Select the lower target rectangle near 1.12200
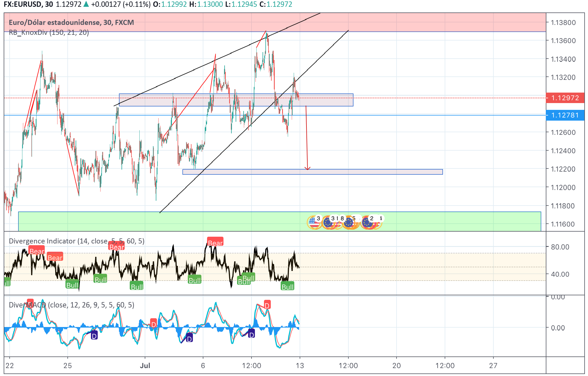The width and height of the screenshot is (588, 376). point(368,172)
